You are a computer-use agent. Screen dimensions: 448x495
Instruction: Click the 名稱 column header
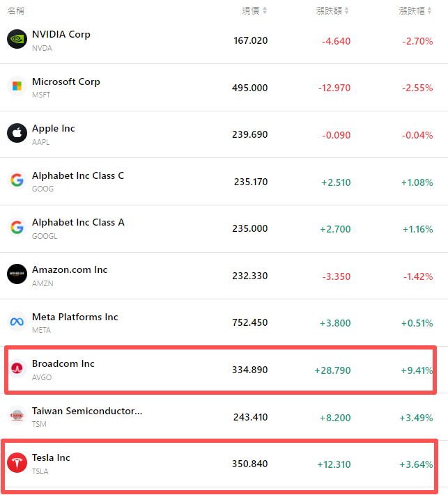pyautogui.click(x=16, y=10)
